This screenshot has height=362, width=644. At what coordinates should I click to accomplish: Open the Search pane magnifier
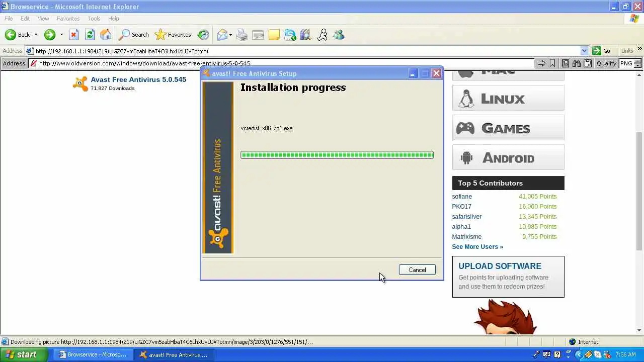[x=133, y=35]
